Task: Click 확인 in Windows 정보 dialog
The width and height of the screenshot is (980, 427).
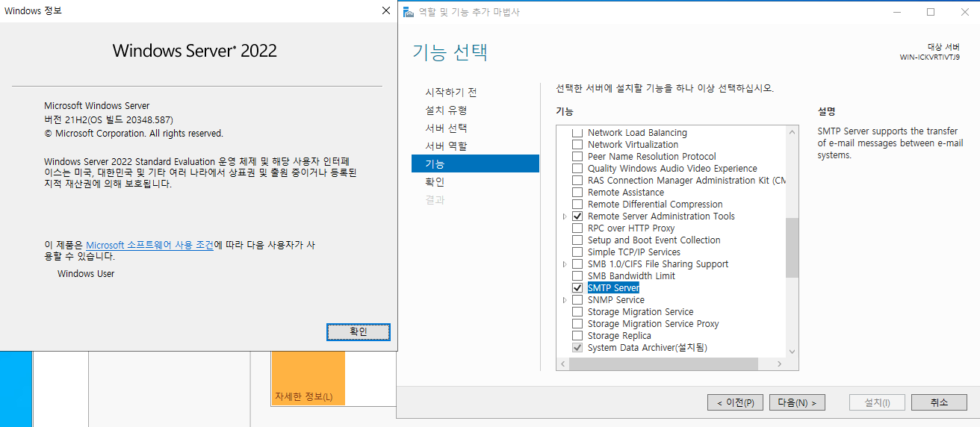Action: pos(359,332)
